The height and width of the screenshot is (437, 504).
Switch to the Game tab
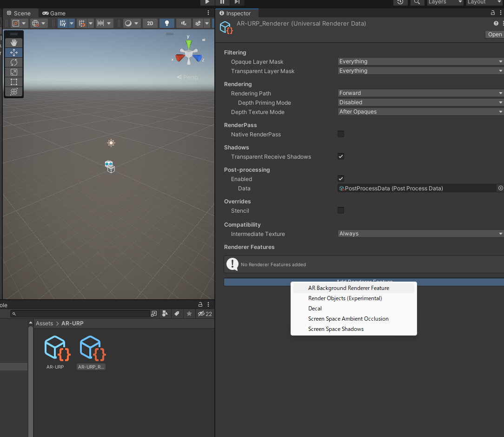[54, 13]
